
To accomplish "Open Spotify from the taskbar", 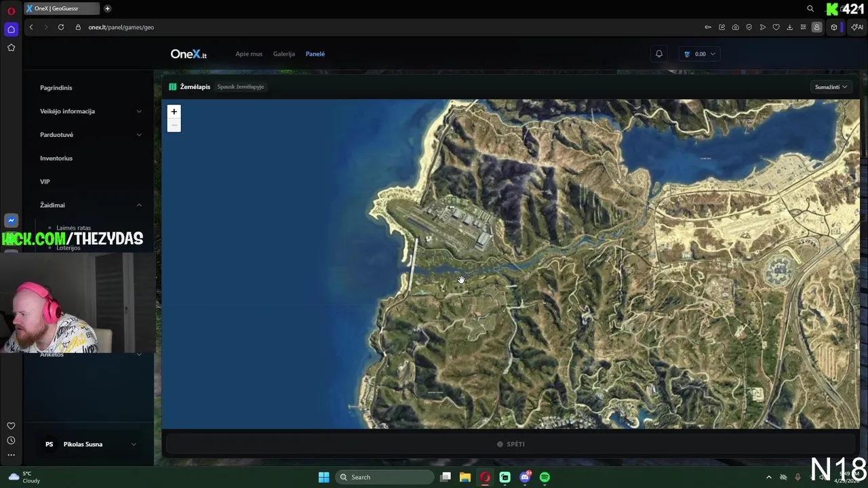I will click(545, 477).
